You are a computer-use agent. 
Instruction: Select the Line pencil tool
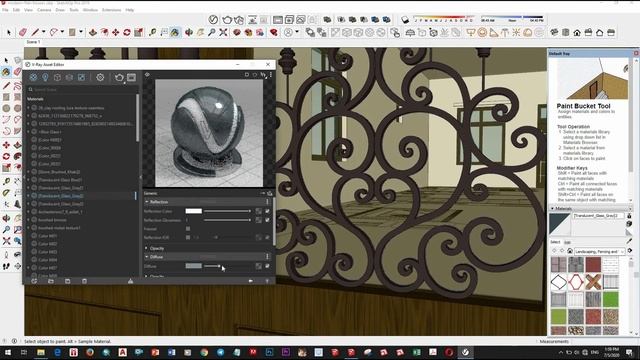36,32
